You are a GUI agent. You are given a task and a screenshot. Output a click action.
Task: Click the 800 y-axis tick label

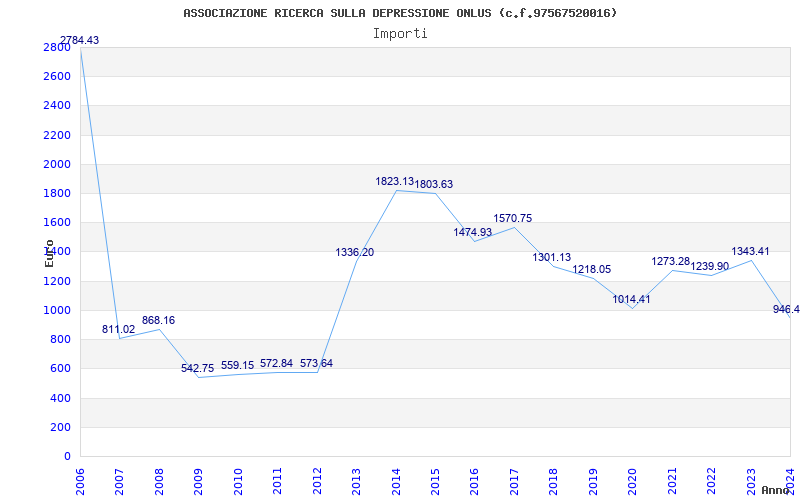pos(60,339)
